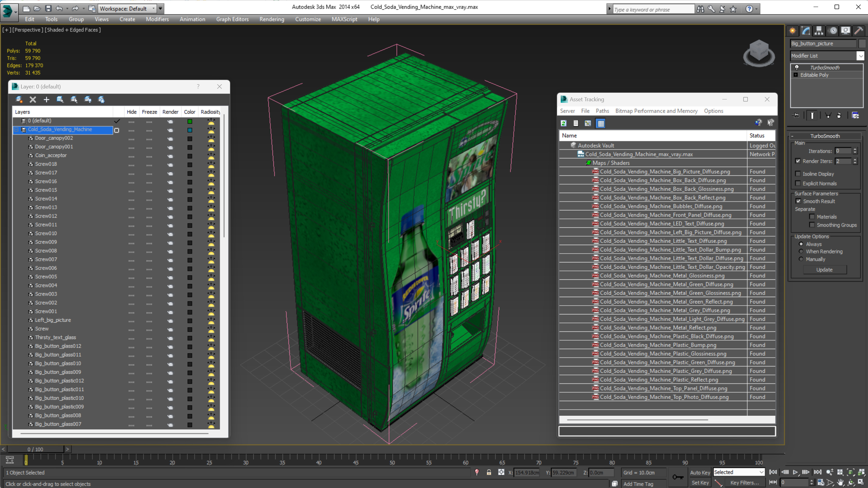This screenshot has width=868, height=488.
Task: Open the Help icon dropdown arrow
Action: pyautogui.click(x=756, y=9)
